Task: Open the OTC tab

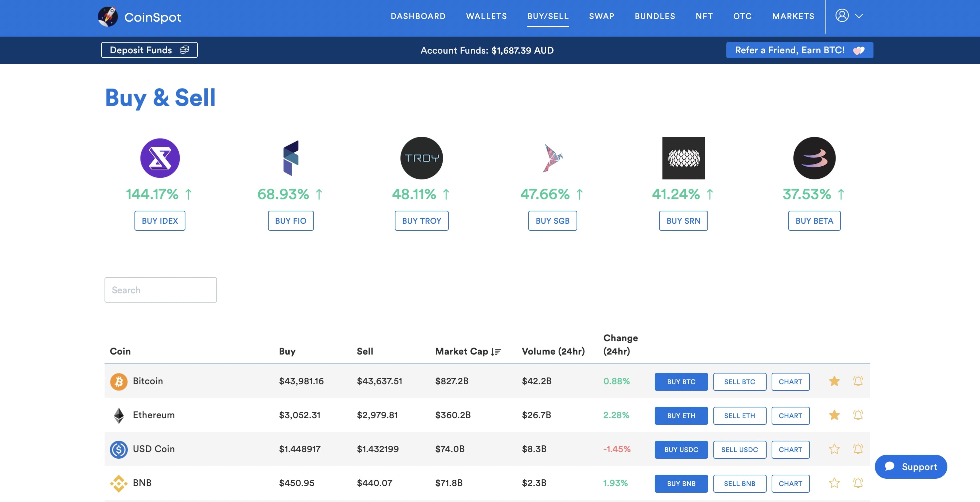Action: (x=742, y=16)
